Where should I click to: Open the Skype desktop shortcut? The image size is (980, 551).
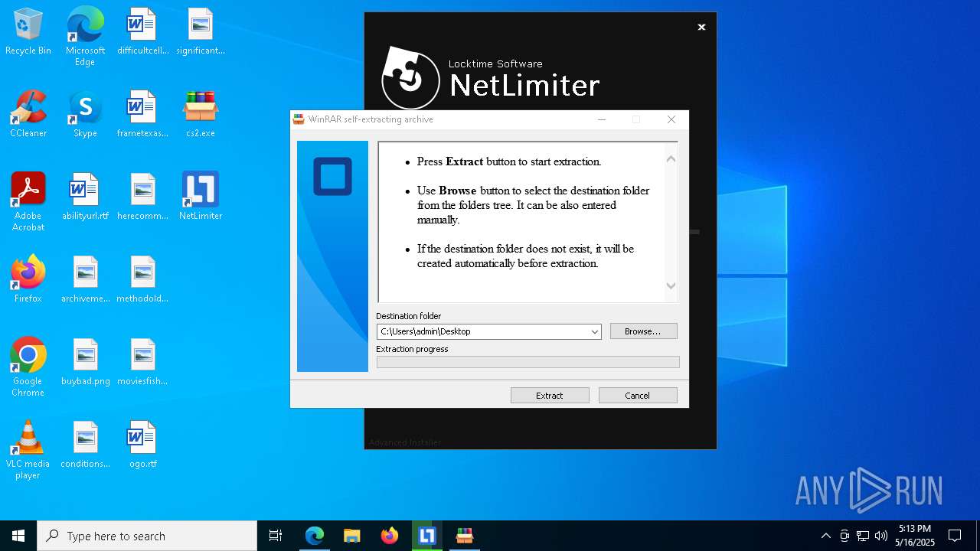[85, 114]
